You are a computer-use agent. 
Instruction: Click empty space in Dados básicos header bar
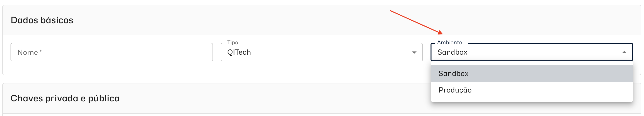pyautogui.click(x=225, y=20)
